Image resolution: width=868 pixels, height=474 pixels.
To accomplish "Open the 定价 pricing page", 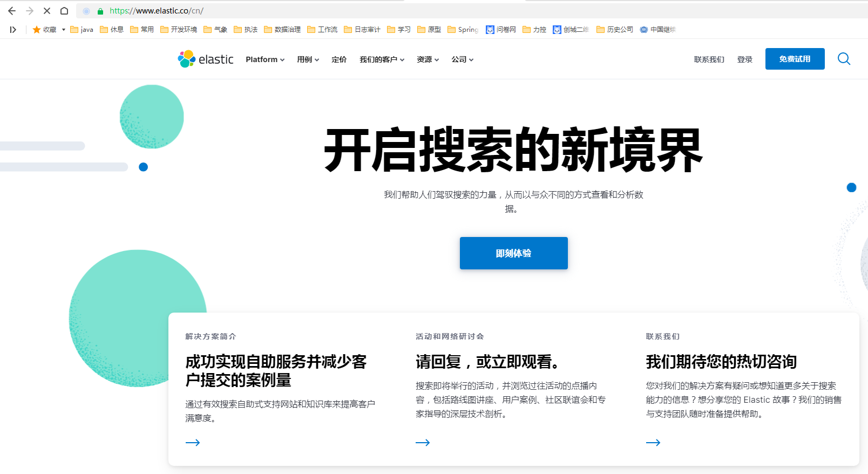I will pyautogui.click(x=339, y=59).
